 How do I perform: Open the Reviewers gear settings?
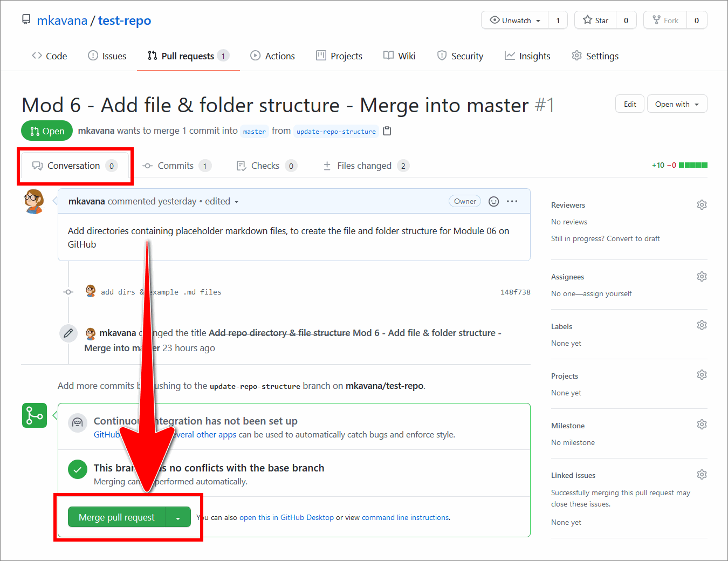702,205
